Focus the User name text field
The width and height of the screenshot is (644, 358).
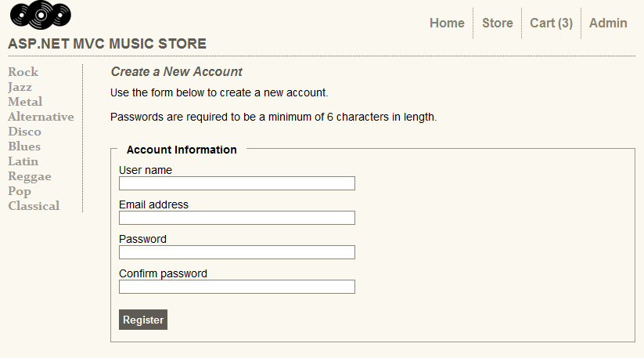pyautogui.click(x=236, y=183)
